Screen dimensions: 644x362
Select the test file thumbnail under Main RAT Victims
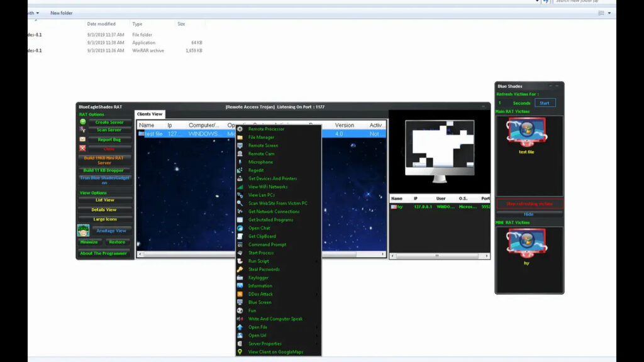click(526, 136)
